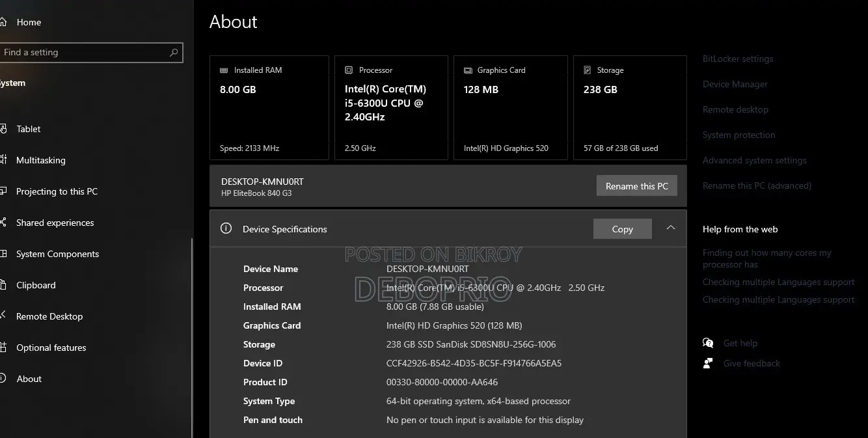Screen dimensions: 868x438
Task: Open the Finding out how many cores help link
Action: point(767,258)
